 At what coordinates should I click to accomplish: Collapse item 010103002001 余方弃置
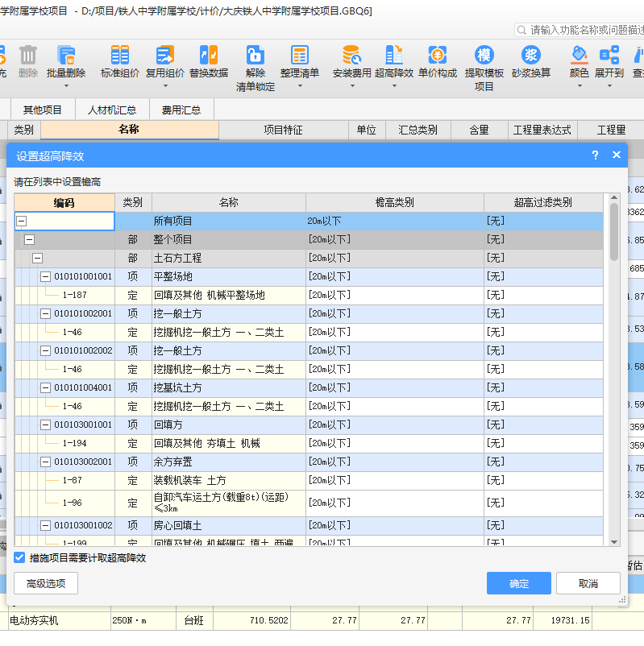[45, 462]
